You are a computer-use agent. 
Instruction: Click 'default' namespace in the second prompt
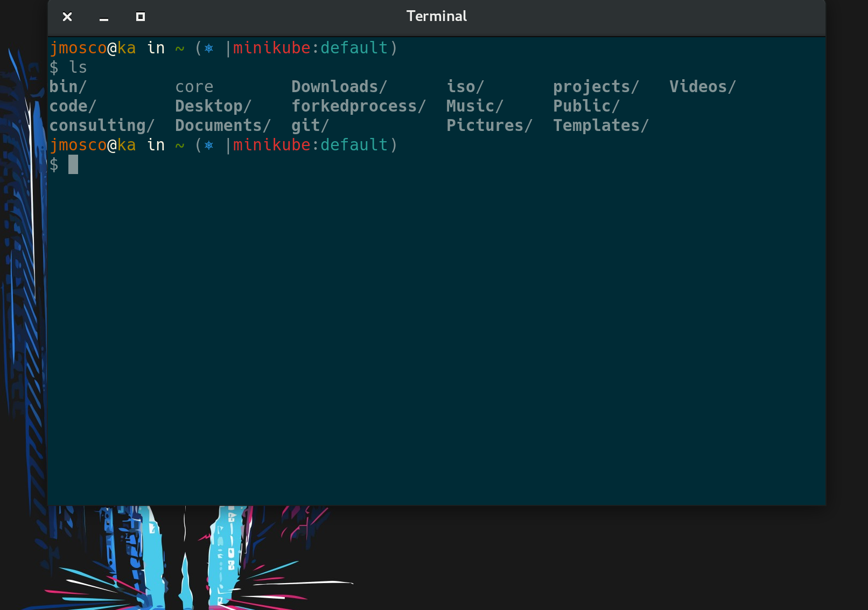[354, 145]
